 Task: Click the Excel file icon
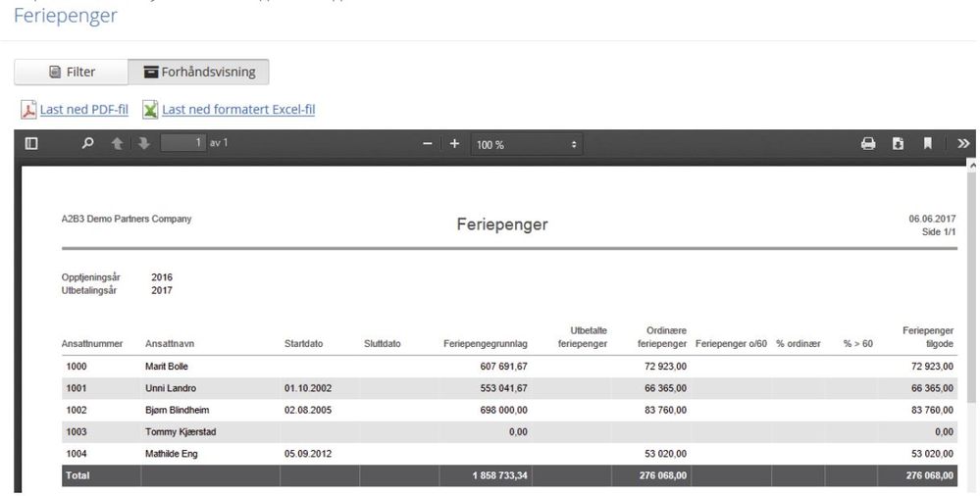[x=150, y=110]
